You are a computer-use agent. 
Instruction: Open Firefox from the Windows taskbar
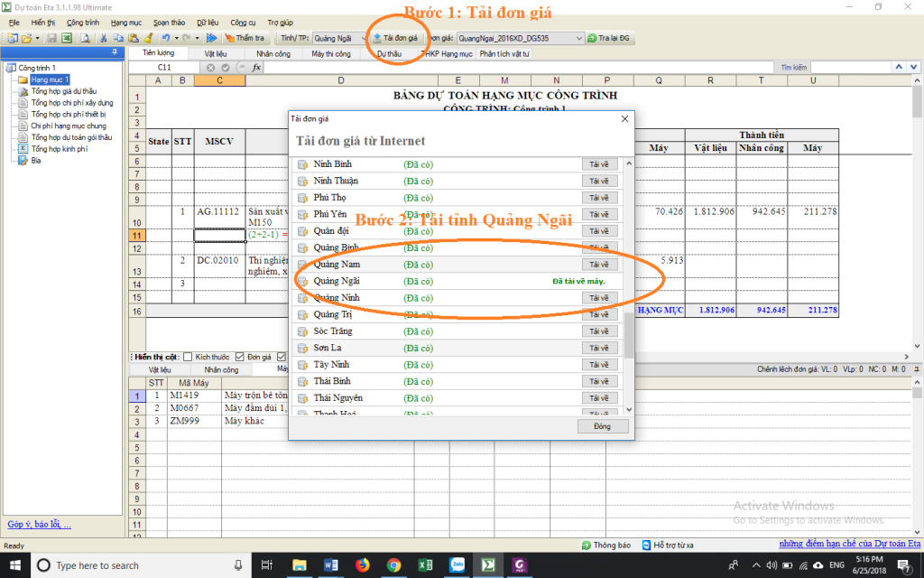coord(362,565)
